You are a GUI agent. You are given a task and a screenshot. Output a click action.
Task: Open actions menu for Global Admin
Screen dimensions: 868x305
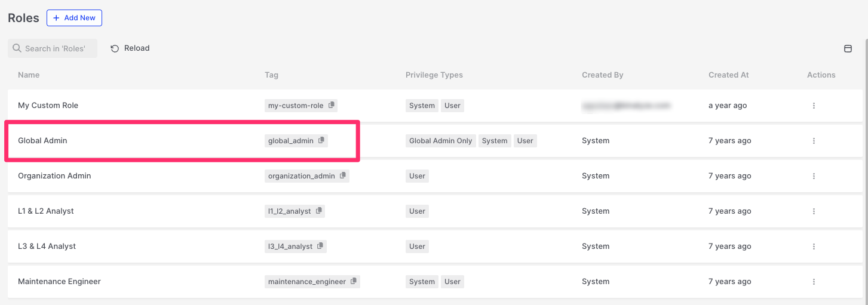pyautogui.click(x=814, y=141)
